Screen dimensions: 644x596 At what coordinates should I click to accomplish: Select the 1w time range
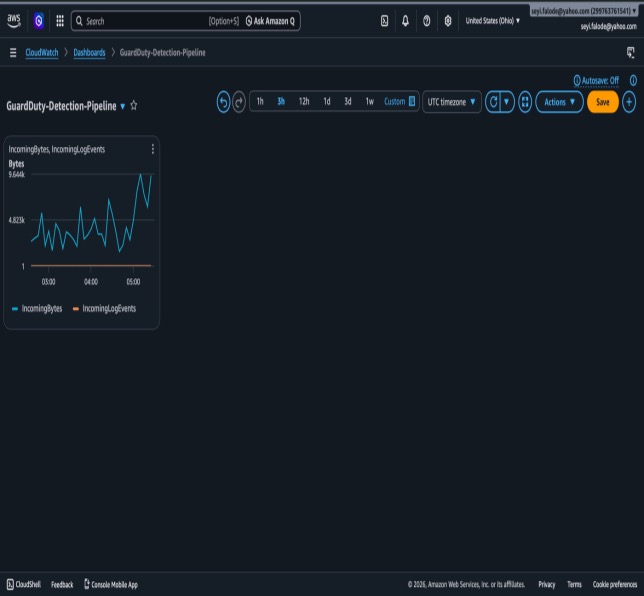(370, 101)
